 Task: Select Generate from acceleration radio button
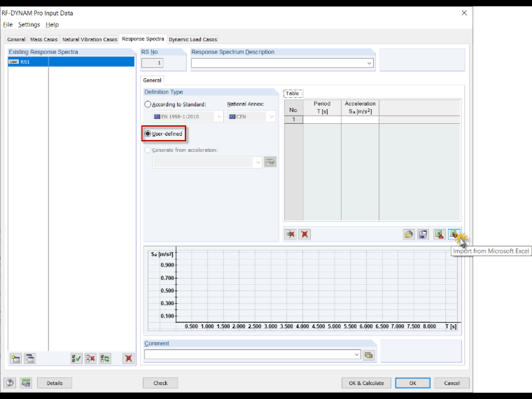pyautogui.click(x=148, y=150)
